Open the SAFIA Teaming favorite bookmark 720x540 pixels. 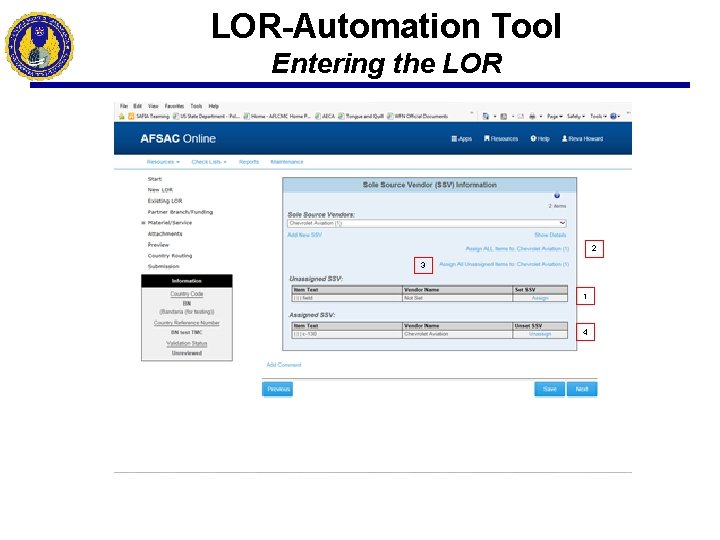149,116
